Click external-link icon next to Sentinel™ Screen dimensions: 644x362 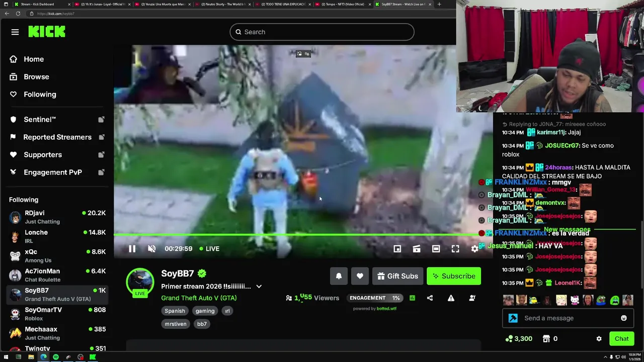pos(101,120)
